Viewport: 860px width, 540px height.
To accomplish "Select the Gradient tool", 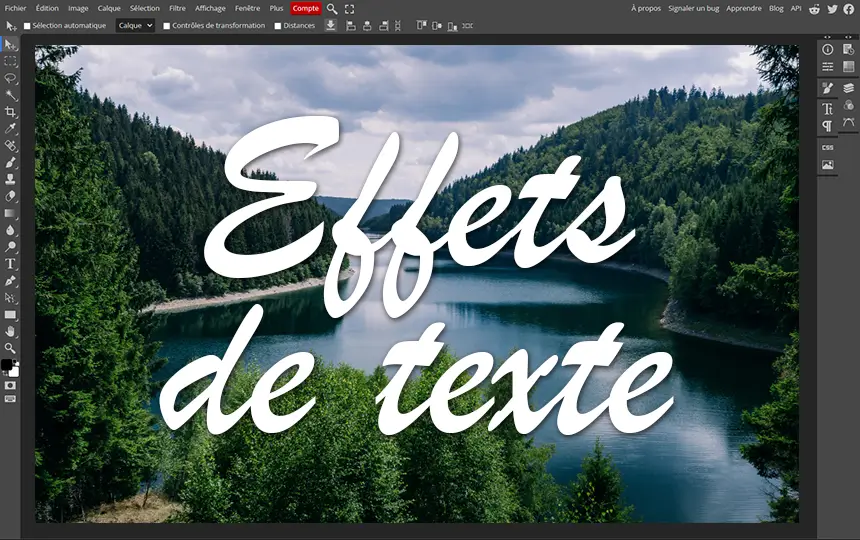I will click(x=10, y=213).
